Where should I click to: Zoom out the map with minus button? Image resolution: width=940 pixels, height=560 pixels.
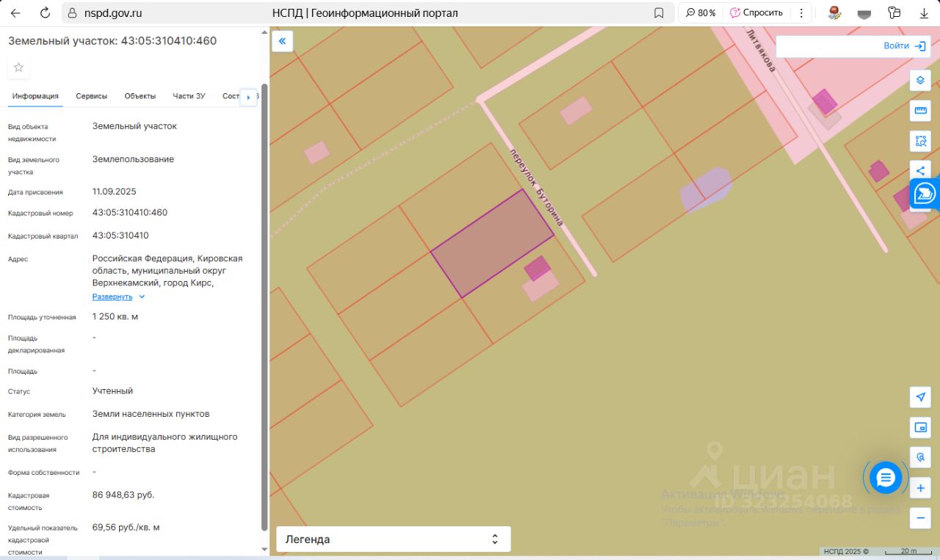[x=920, y=518]
